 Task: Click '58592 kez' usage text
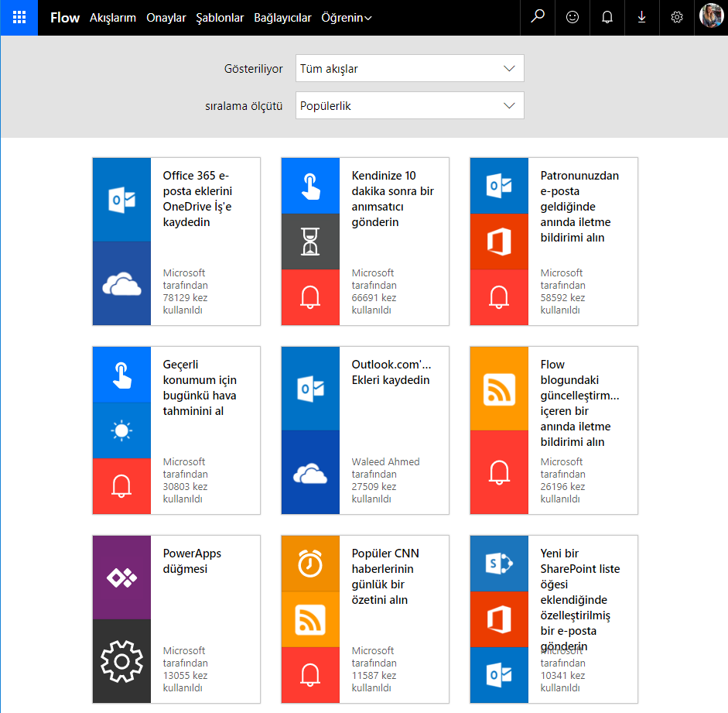point(562,297)
